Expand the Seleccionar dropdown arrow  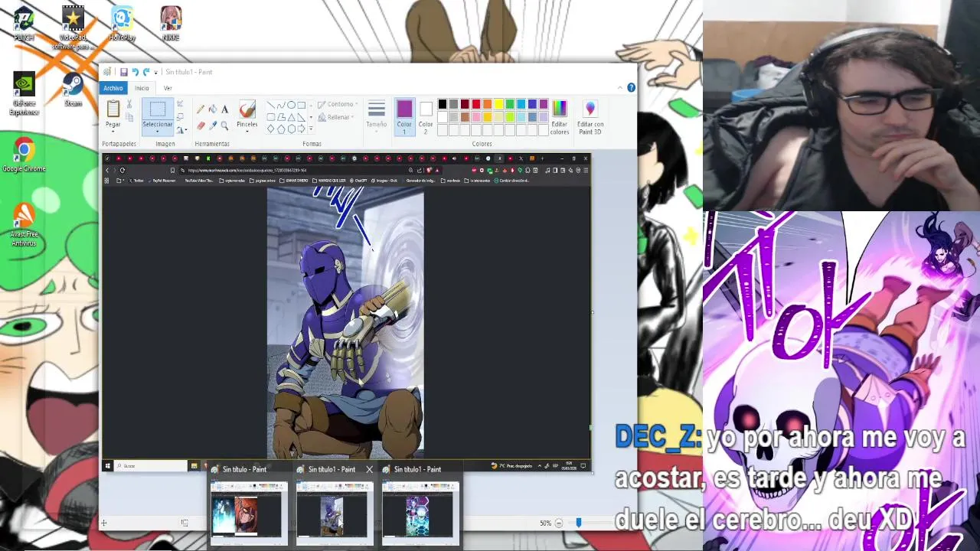point(157,130)
